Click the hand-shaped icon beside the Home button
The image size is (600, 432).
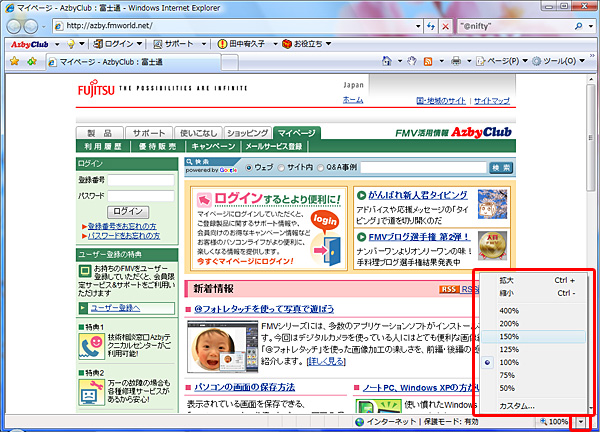tap(412, 61)
